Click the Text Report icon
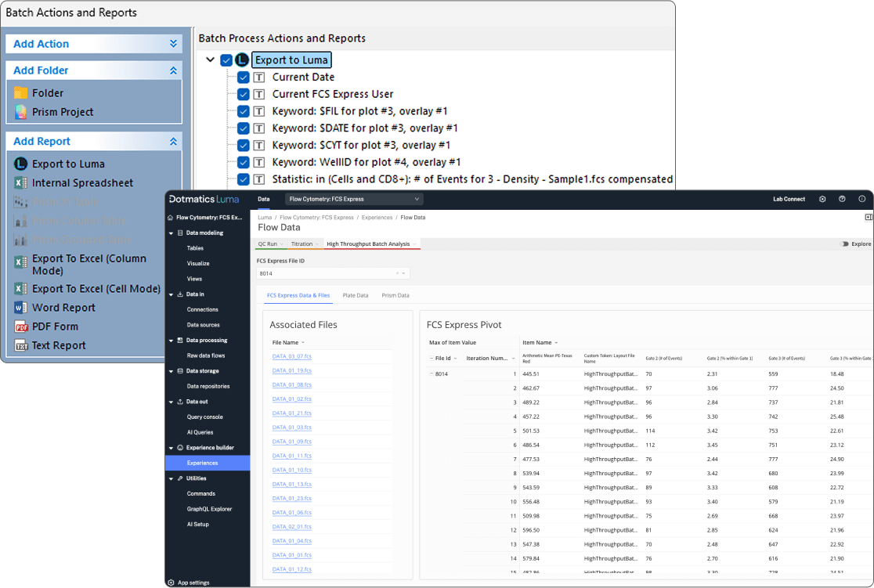The image size is (874, 588). 20,345
